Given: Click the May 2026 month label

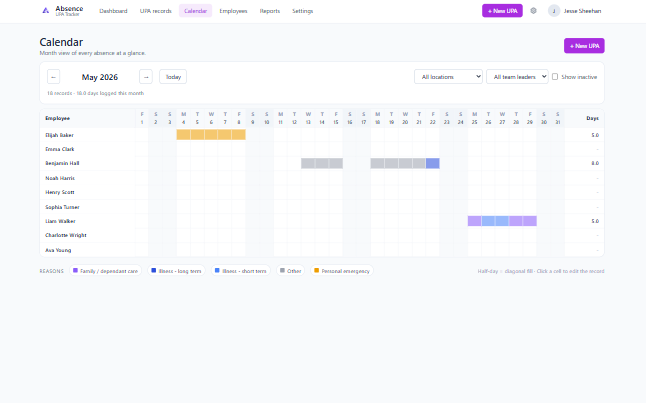Looking at the screenshot, I should pyautogui.click(x=100, y=77).
